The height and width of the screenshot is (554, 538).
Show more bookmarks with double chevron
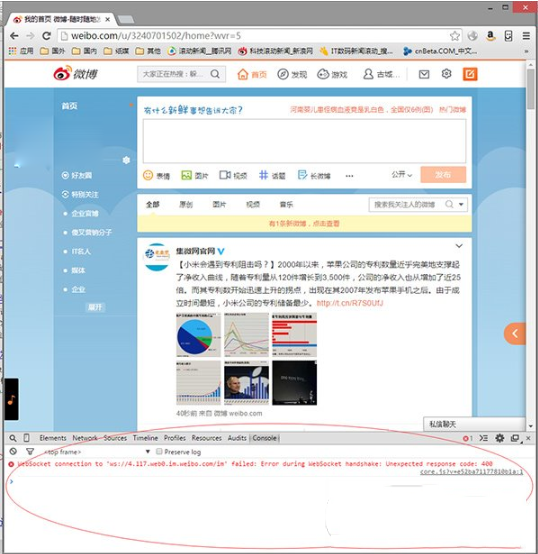pos(526,51)
